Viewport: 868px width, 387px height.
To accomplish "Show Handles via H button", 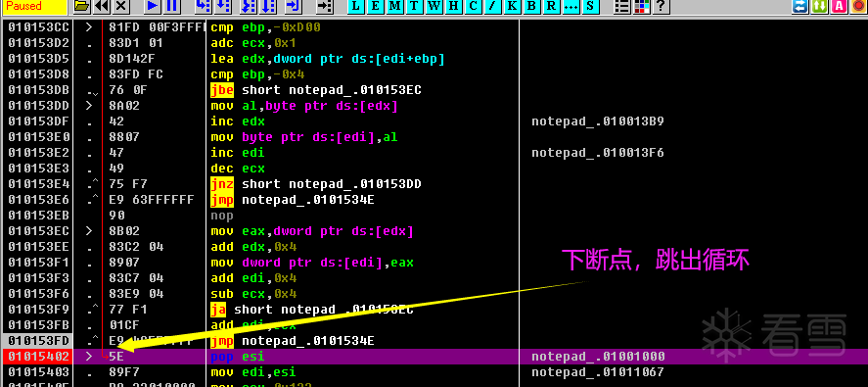I will point(454,7).
